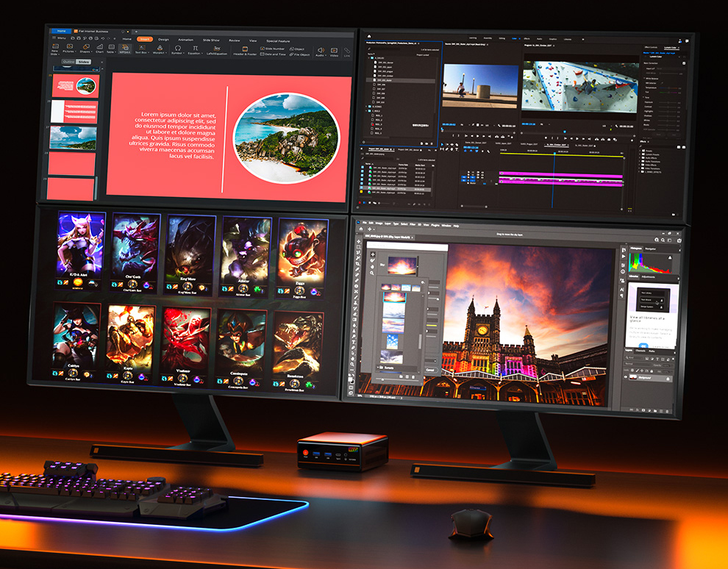The image size is (728, 569).
Task: Click the WordArt icon in WPS ribbon
Action: click(160, 47)
